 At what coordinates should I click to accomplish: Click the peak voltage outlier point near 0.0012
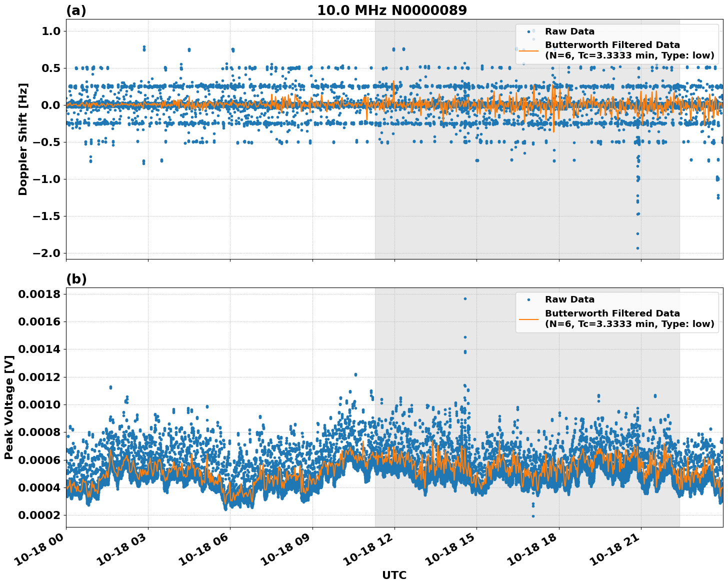[x=355, y=374]
